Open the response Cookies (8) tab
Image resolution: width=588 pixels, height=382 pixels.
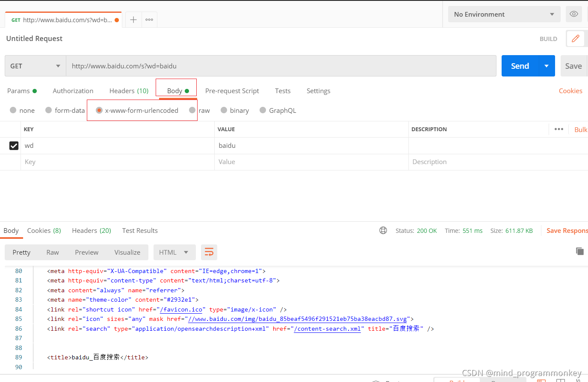click(x=44, y=230)
